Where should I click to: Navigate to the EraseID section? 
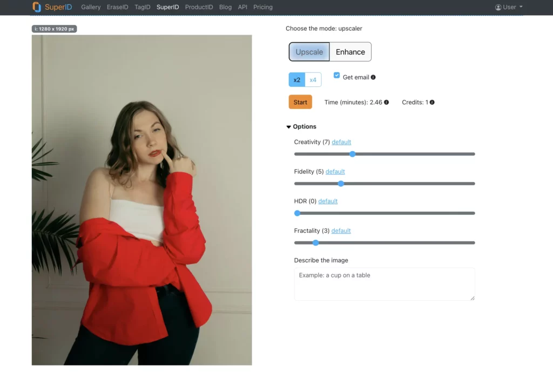[x=117, y=7]
